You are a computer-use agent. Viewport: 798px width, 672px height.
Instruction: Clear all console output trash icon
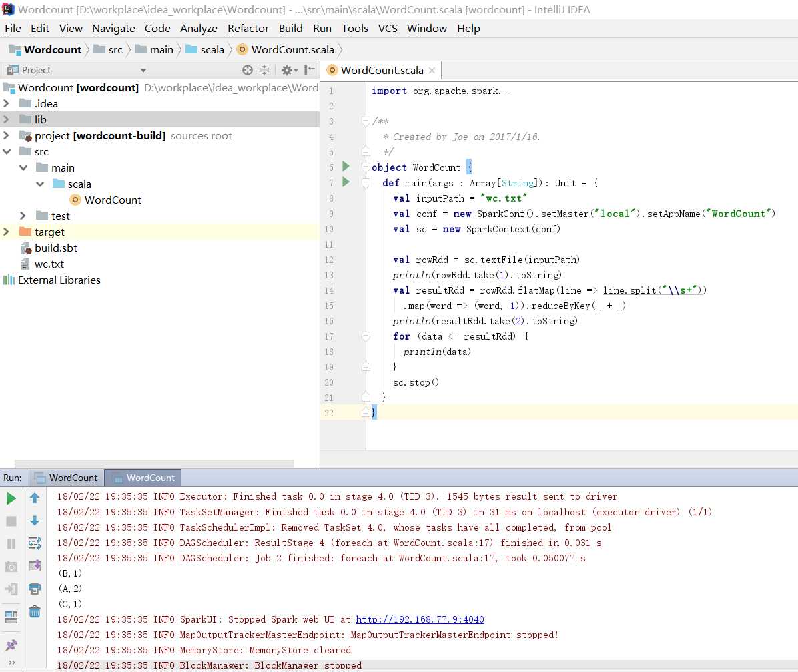pyautogui.click(x=35, y=611)
